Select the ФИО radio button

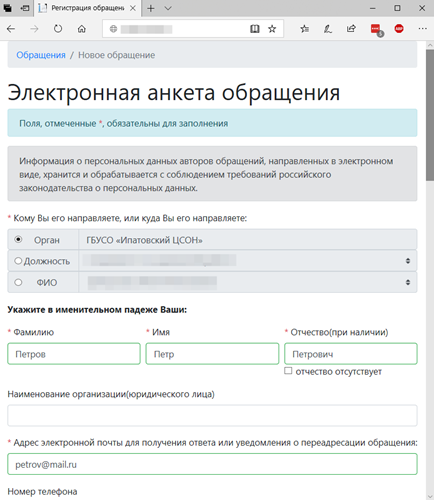pyautogui.click(x=18, y=282)
